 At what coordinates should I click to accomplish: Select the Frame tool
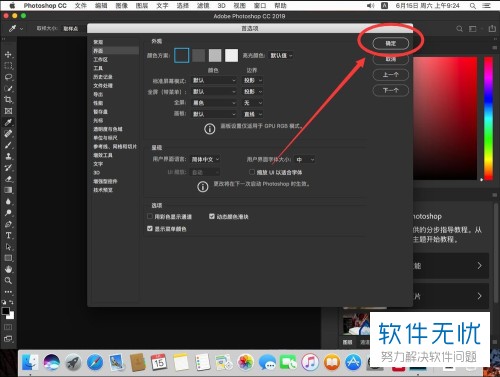click(x=9, y=111)
